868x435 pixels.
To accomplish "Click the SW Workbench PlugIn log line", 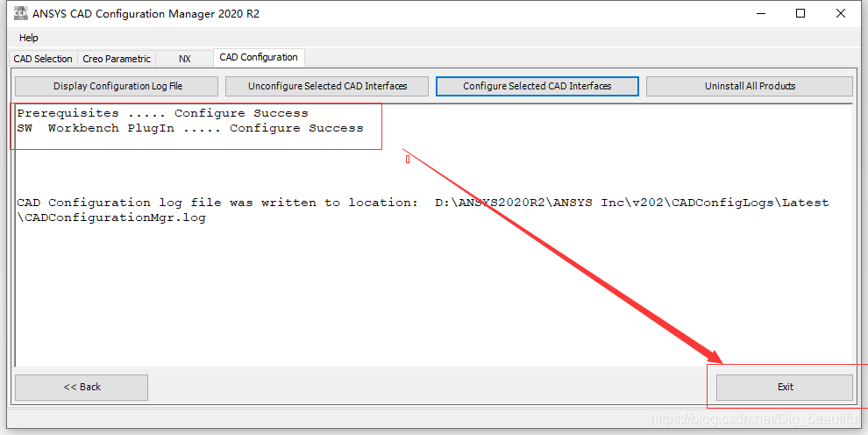I will click(189, 128).
